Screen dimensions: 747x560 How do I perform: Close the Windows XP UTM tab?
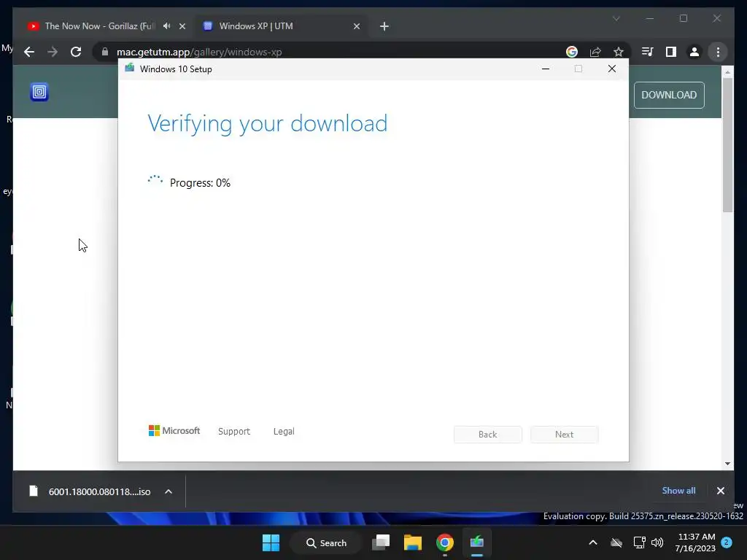356,26
